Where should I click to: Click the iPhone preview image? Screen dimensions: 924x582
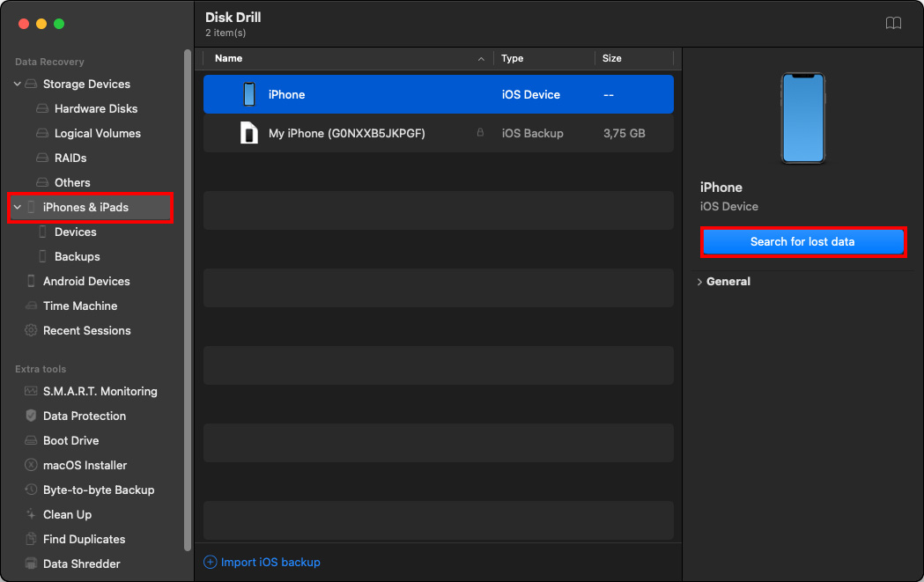coord(802,118)
